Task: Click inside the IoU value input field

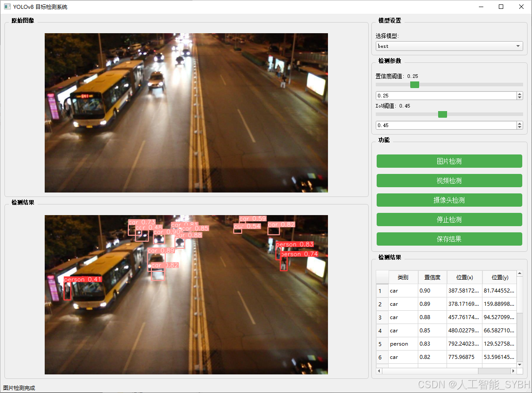Action: 443,125
